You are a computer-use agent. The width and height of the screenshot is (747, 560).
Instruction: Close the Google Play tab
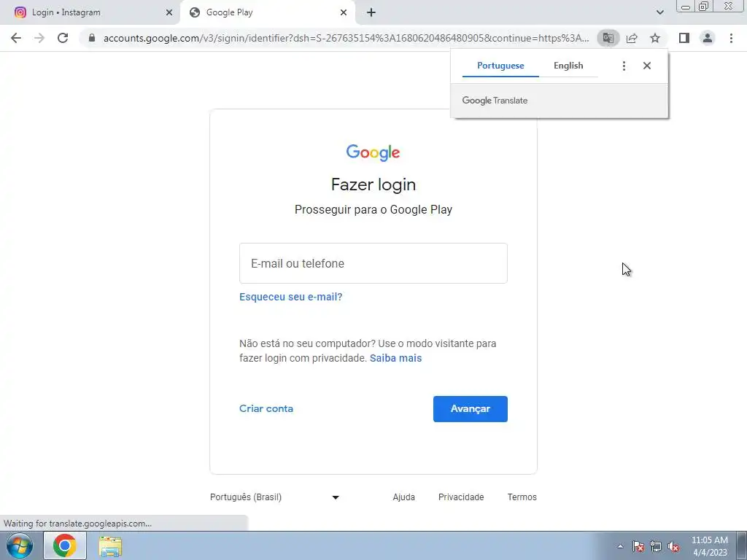click(x=344, y=13)
